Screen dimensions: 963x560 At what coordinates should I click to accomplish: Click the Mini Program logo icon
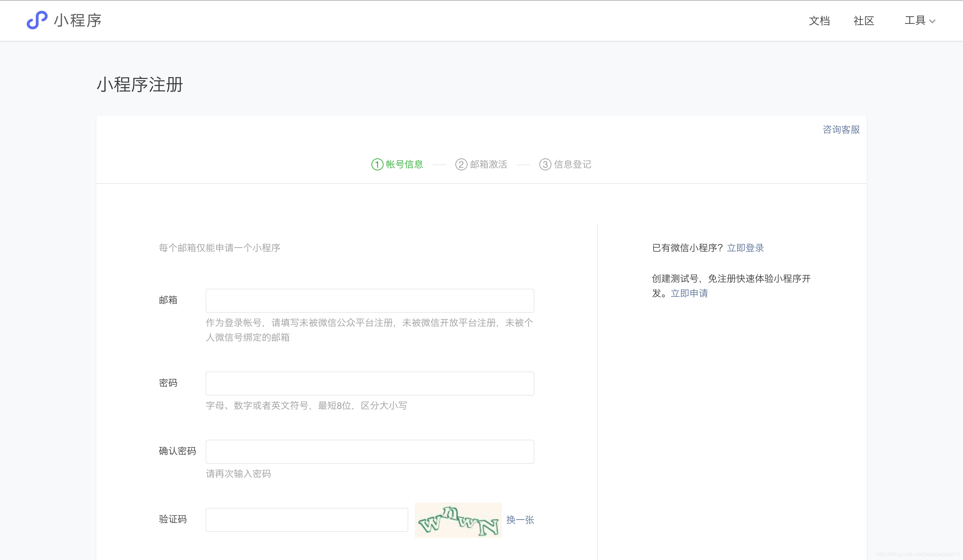[x=37, y=20]
